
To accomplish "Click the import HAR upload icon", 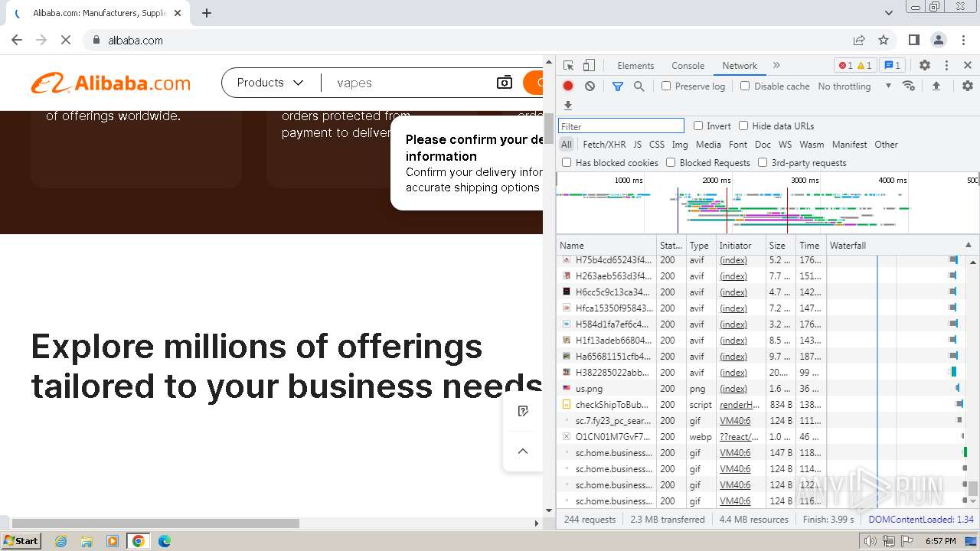I will point(936,86).
